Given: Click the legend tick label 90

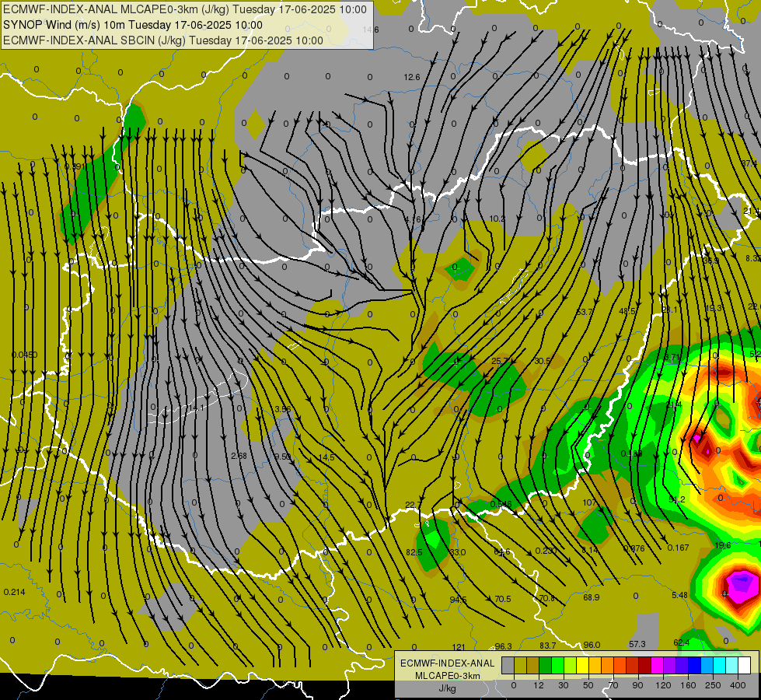Looking at the screenshot, I should [x=637, y=685].
